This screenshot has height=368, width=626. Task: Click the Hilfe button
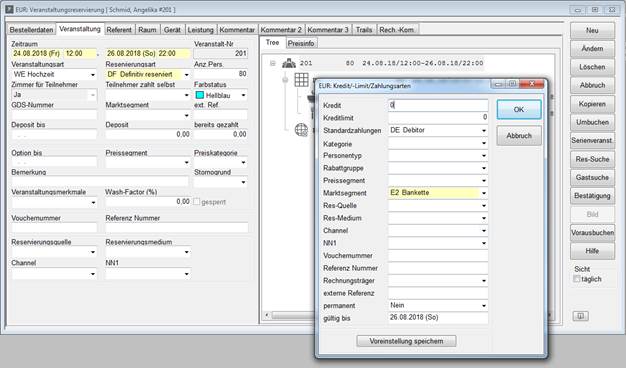592,251
